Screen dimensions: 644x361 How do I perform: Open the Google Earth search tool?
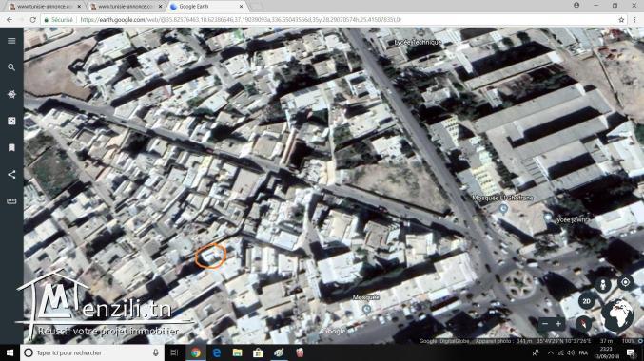click(11, 67)
